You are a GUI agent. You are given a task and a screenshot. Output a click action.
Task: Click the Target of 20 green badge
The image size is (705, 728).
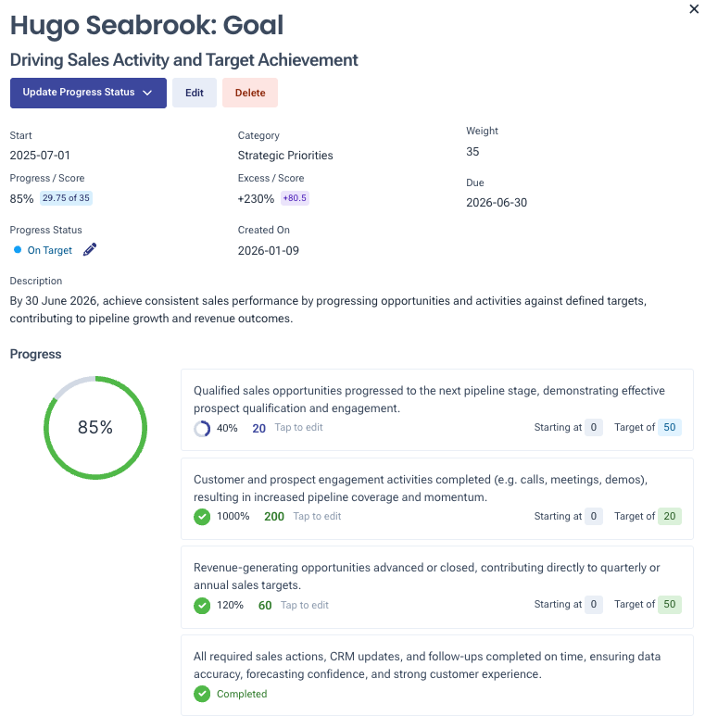pyautogui.click(x=670, y=517)
